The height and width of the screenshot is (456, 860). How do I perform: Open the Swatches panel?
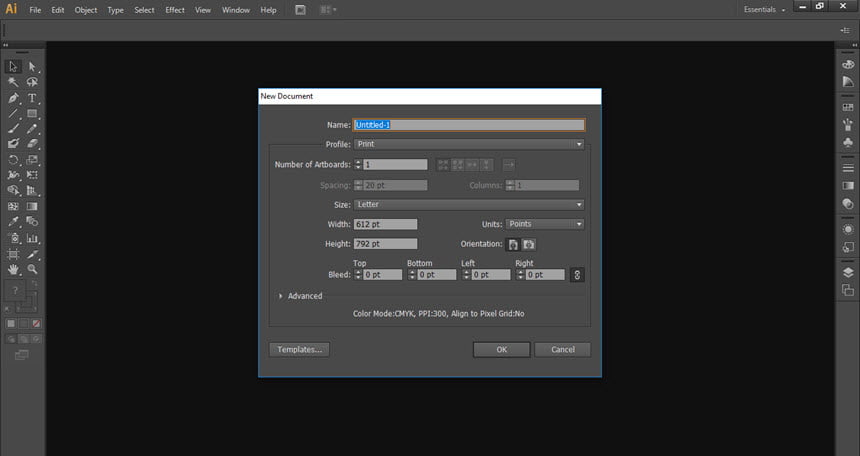click(848, 108)
